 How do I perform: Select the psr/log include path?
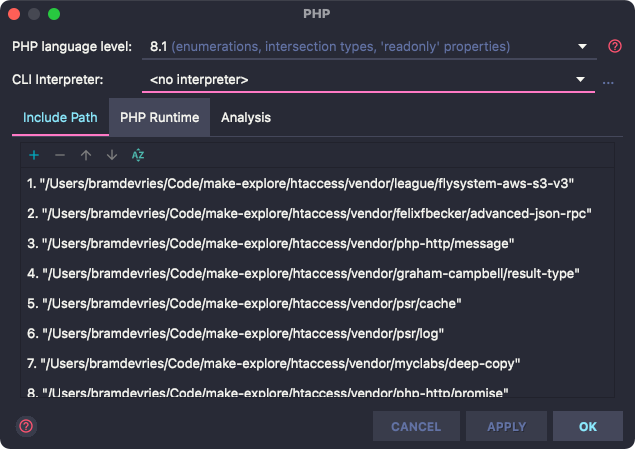tap(318, 333)
